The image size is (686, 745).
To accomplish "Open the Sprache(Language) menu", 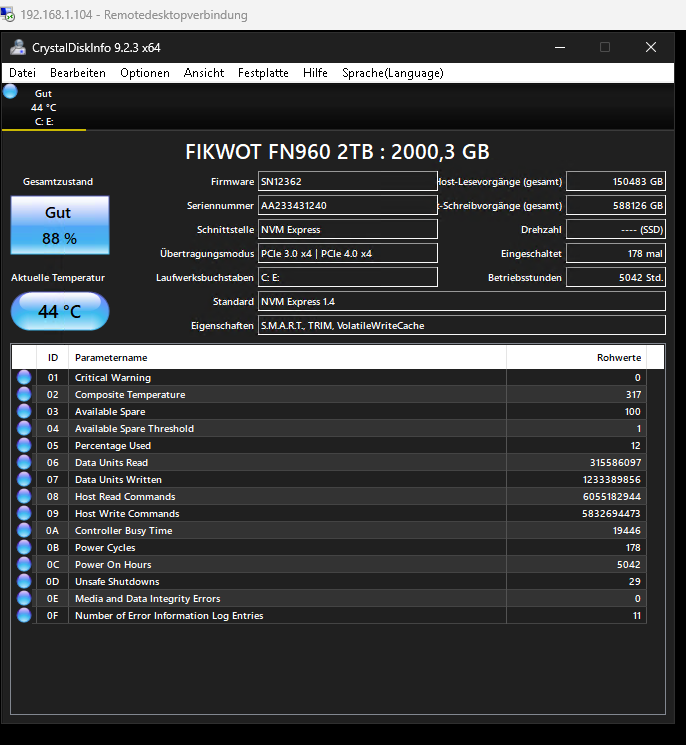I will pos(393,73).
